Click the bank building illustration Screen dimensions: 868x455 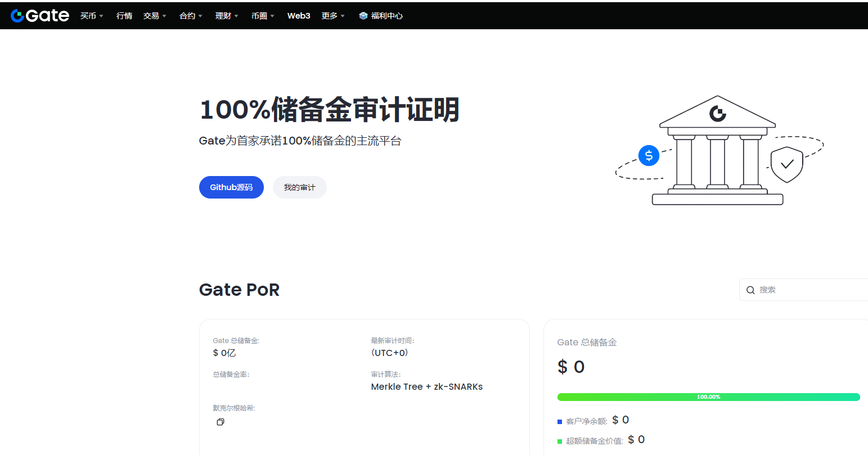717,151
